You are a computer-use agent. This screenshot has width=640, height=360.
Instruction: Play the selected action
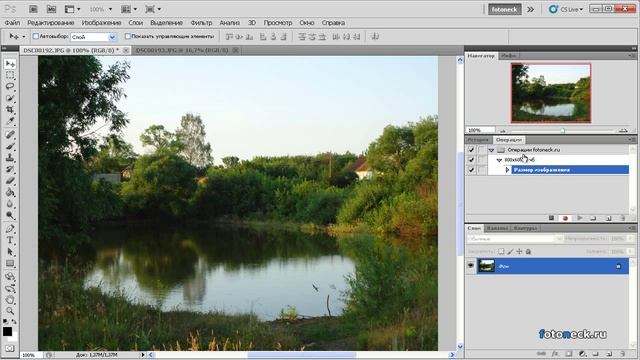pos(580,218)
